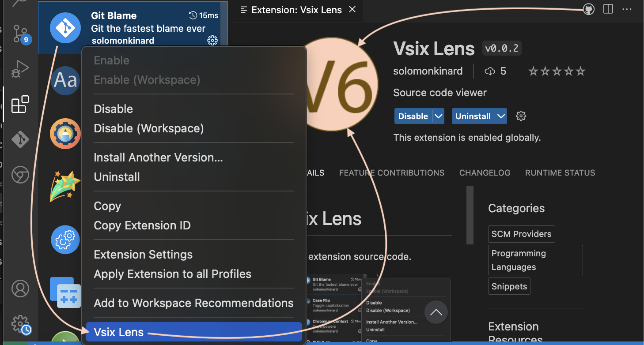
Task: Click the gear icon beside Uninstall button
Action: tap(521, 116)
